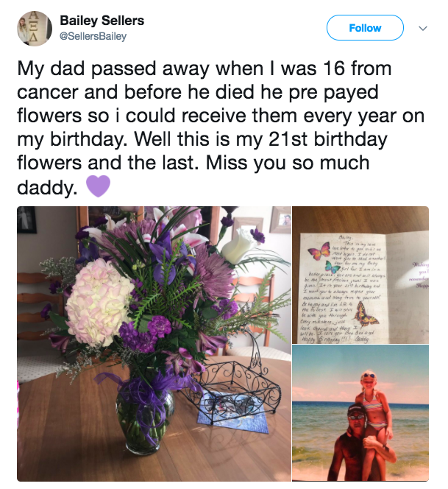Open the handwritten letter photo
Image resolution: width=448 pixels, height=489 pixels.
[360, 275]
